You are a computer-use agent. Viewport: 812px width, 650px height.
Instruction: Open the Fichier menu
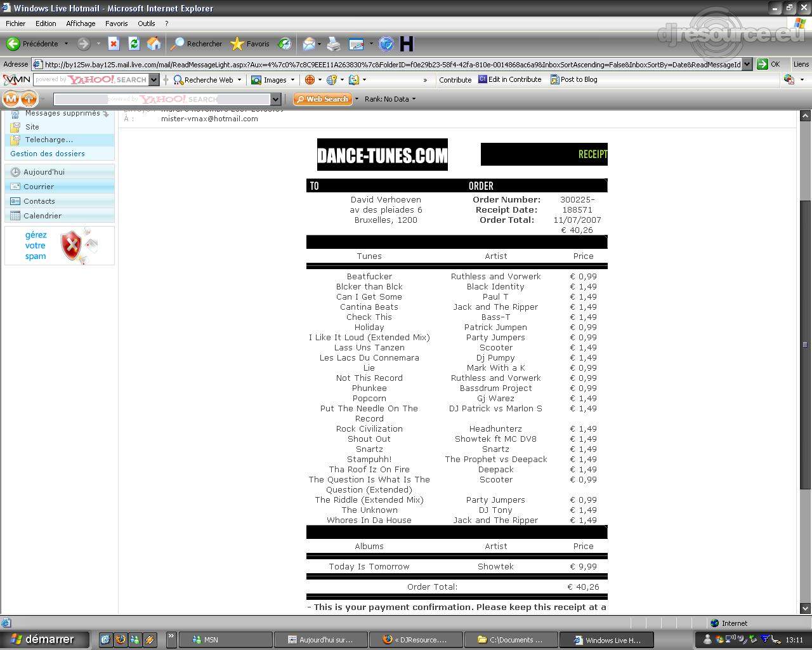click(16, 23)
